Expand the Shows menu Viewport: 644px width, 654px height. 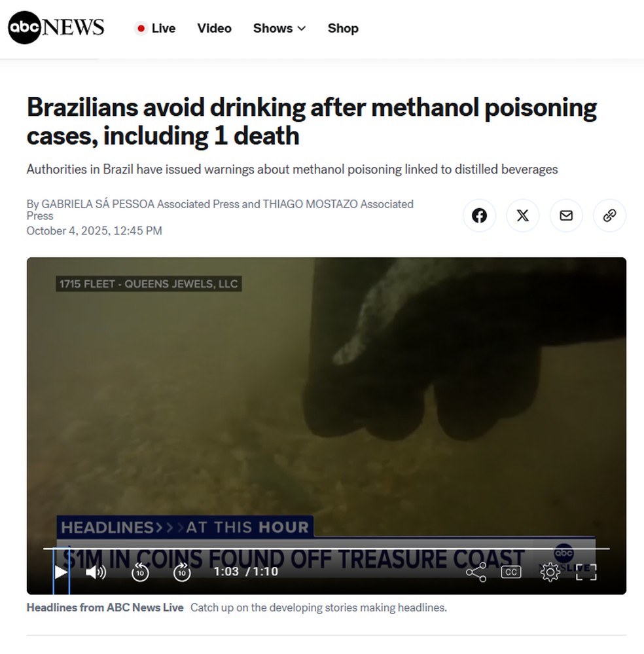(279, 28)
